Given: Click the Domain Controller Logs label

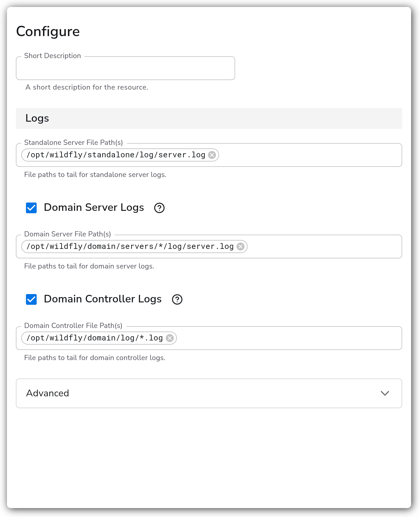Looking at the screenshot, I should 103,299.
